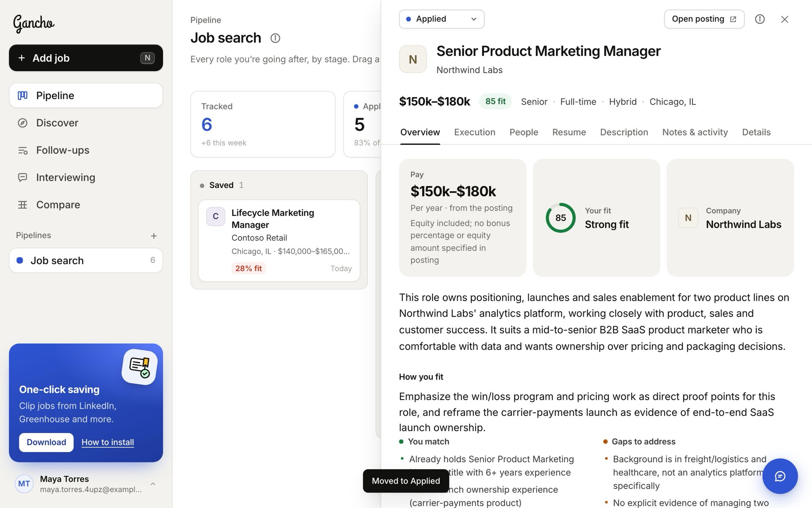The width and height of the screenshot is (812, 508).
Task: Click the Pipeline kanban icon in sidebar
Action: point(23,95)
